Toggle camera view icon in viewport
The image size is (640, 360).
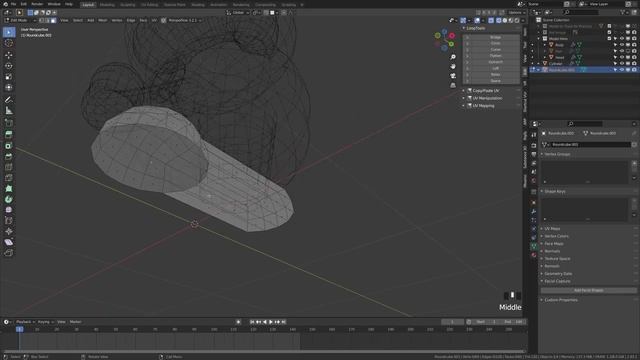453,76
